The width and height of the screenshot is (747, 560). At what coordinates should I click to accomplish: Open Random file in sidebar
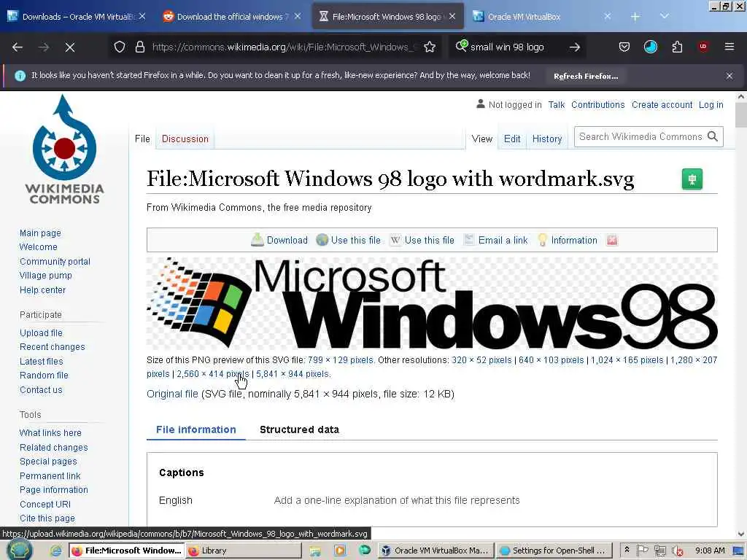pos(44,376)
